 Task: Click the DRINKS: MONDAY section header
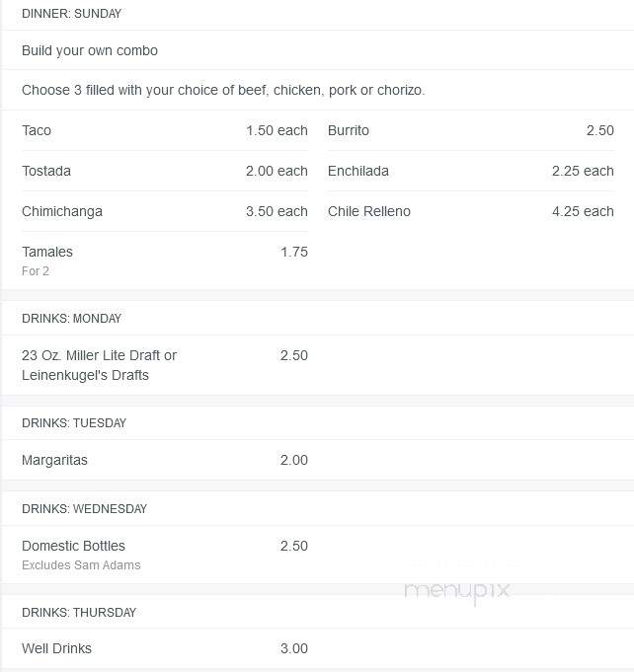point(72,319)
